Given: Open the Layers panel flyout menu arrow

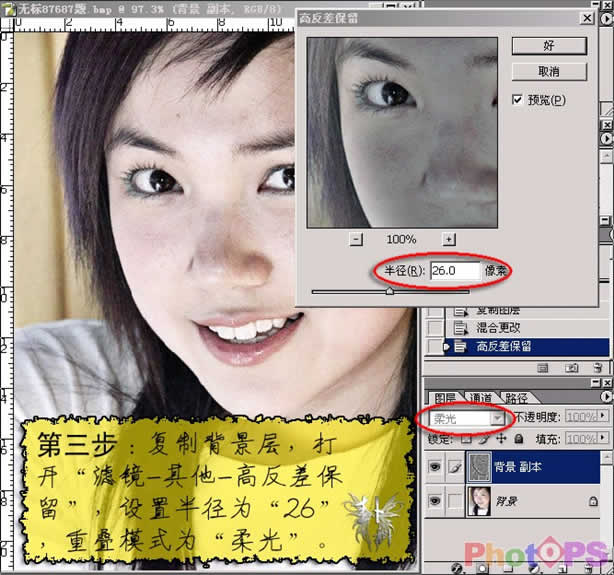Looking at the screenshot, I should tap(606, 397).
